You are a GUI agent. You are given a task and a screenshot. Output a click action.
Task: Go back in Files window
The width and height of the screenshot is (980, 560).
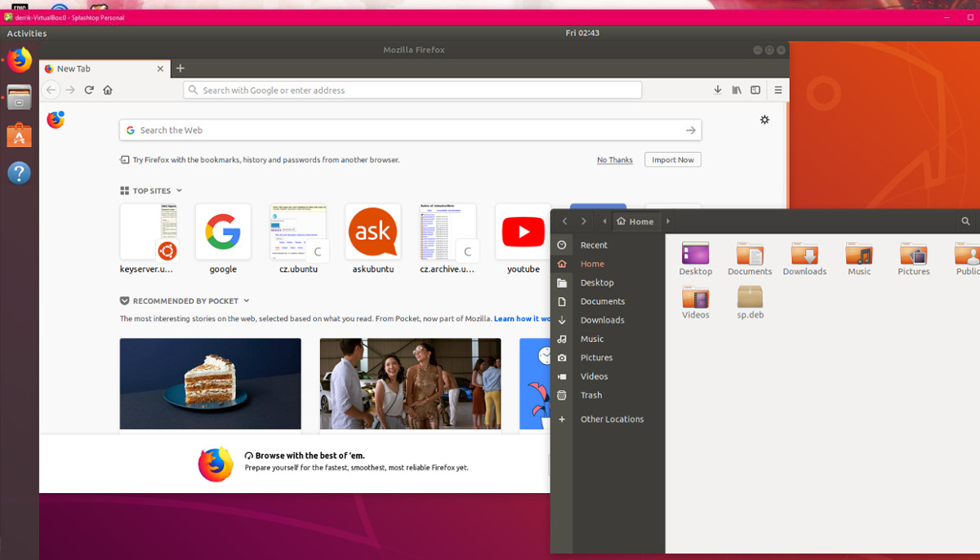click(x=565, y=221)
